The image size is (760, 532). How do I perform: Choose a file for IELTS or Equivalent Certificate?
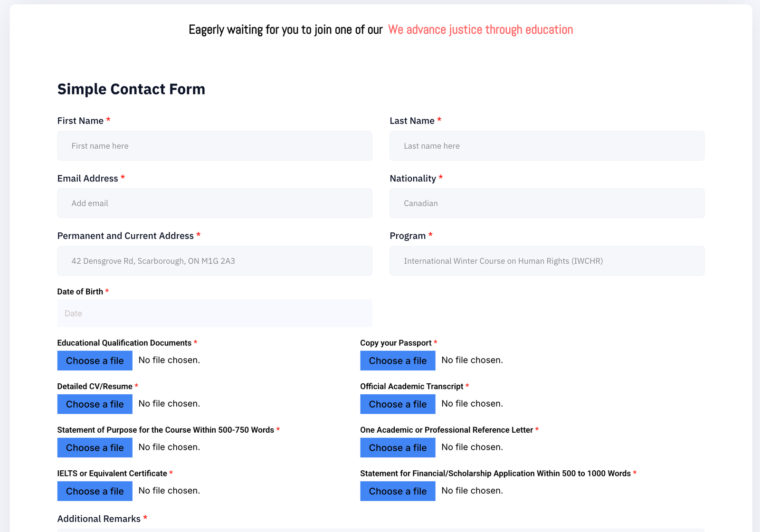pos(95,491)
